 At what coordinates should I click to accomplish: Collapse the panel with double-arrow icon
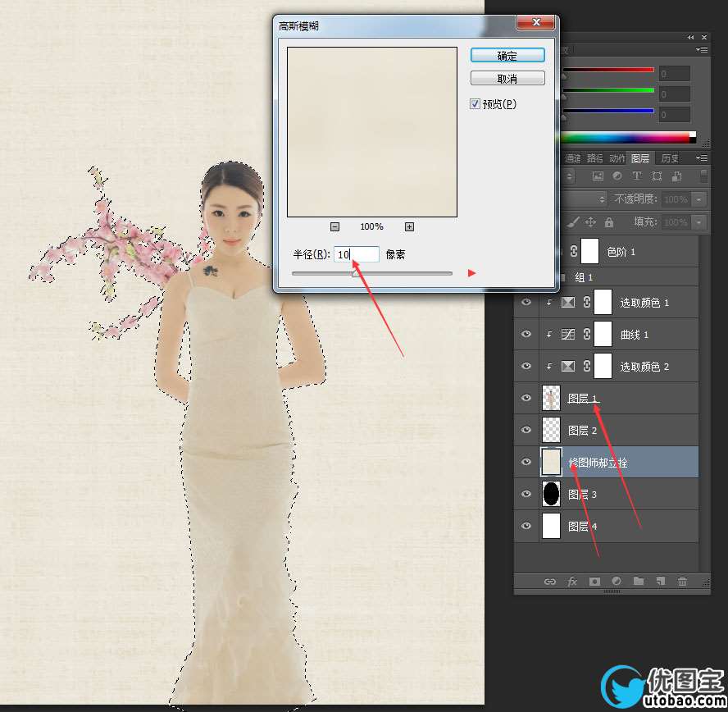coord(691,37)
